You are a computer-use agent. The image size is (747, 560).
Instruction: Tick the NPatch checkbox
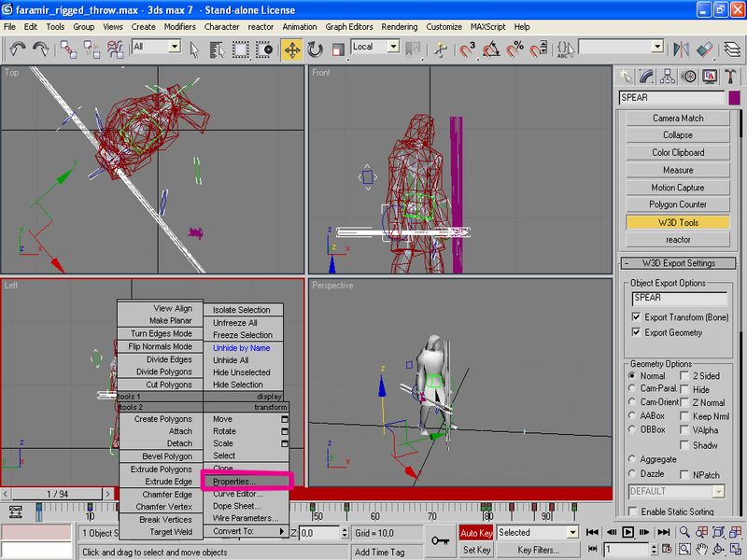pos(684,475)
